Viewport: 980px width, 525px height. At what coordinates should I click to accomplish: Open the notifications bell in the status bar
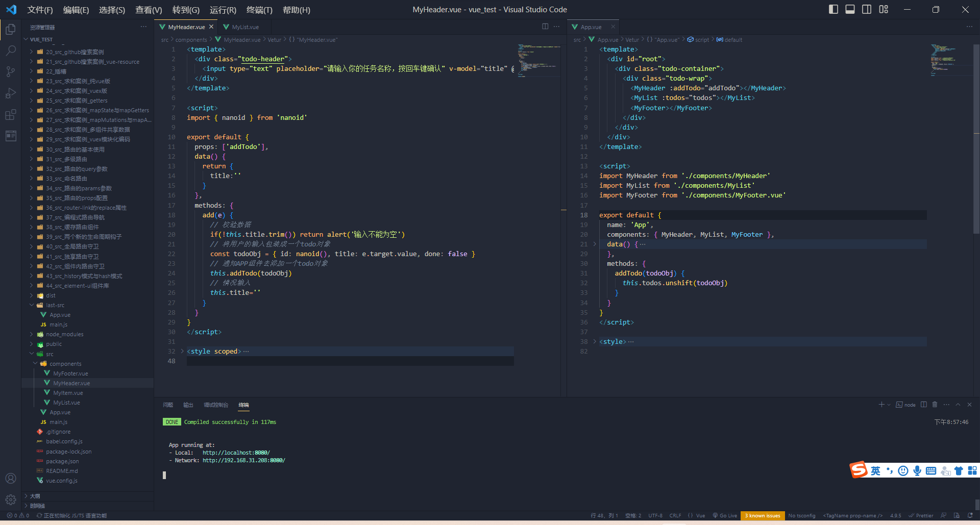(970, 515)
